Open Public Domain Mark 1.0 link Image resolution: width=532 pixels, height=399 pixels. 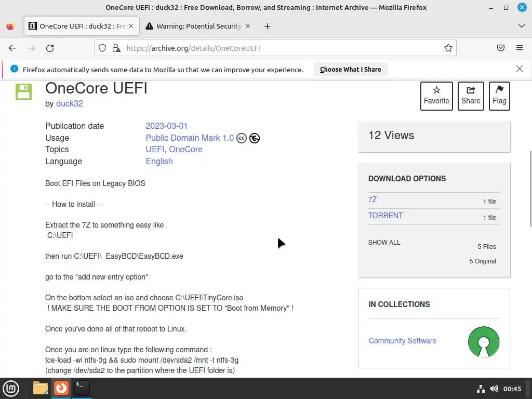pos(190,138)
